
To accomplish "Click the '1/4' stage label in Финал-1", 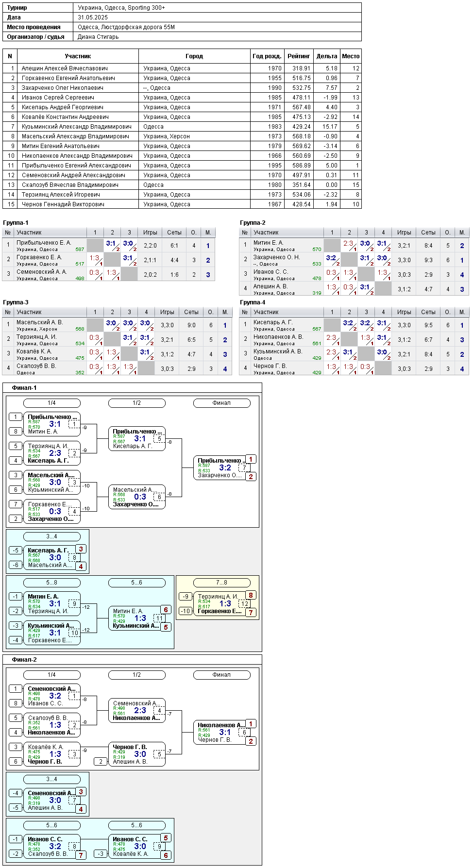I will point(51,403).
